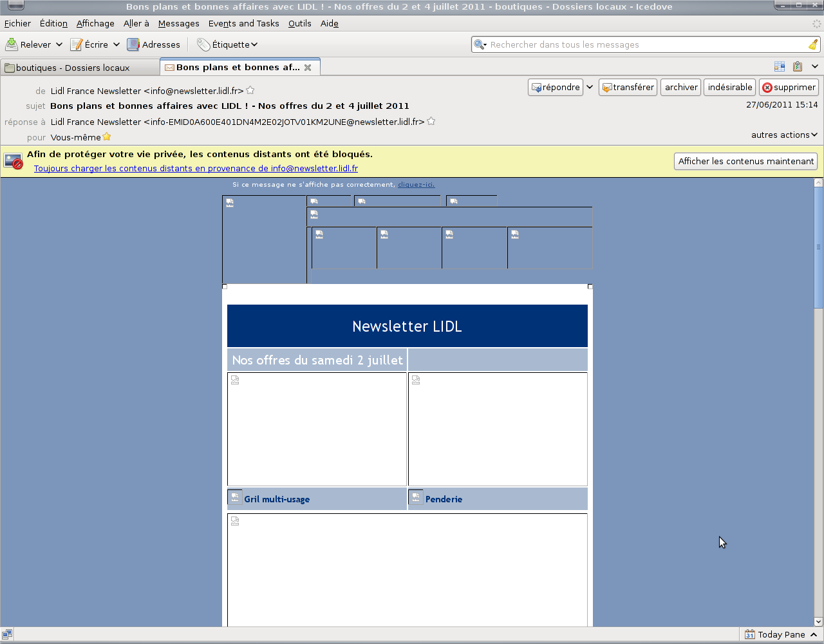Open the Aide menu
Image resolution: width=824 pixels, height=644 pixels.
coord(330,23)
